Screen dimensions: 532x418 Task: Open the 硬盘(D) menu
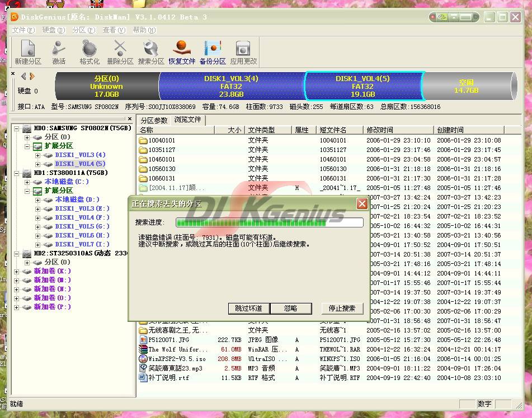point(54,30)
